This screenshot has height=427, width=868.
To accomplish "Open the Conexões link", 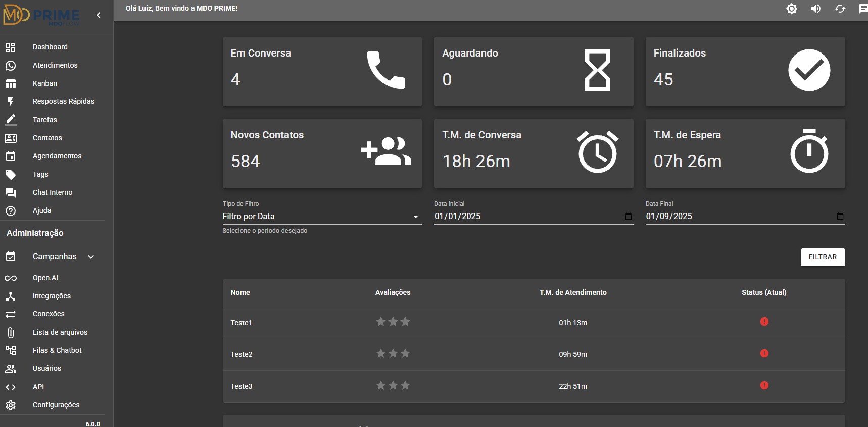I will point(49,314).
